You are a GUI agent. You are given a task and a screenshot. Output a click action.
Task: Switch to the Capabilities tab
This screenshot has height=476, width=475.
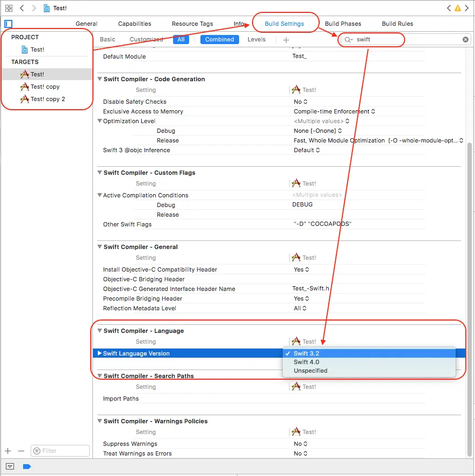coord(134,24)
